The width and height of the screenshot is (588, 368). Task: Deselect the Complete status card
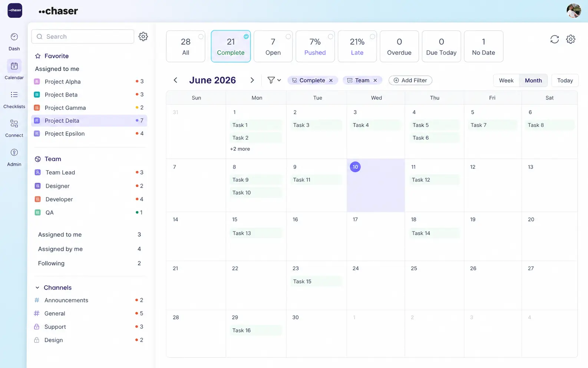(231, 46)
